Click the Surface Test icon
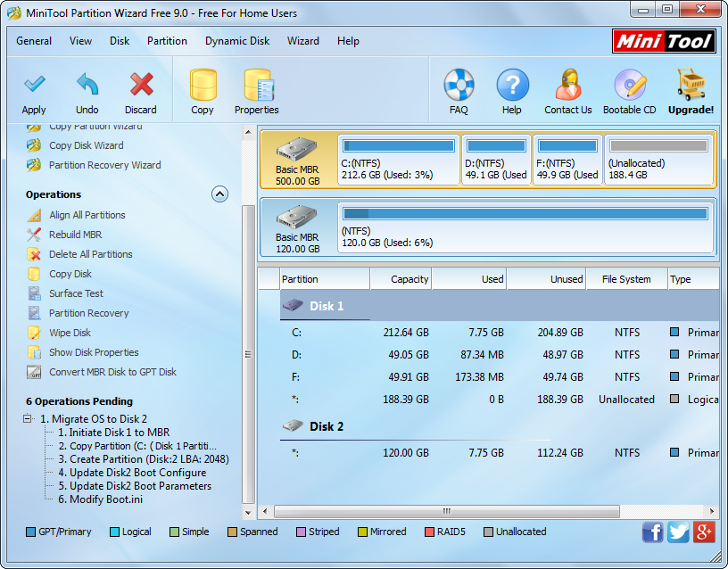Image resolution: width=728 pixels, height=569 pixels. (x=34, y=293)
